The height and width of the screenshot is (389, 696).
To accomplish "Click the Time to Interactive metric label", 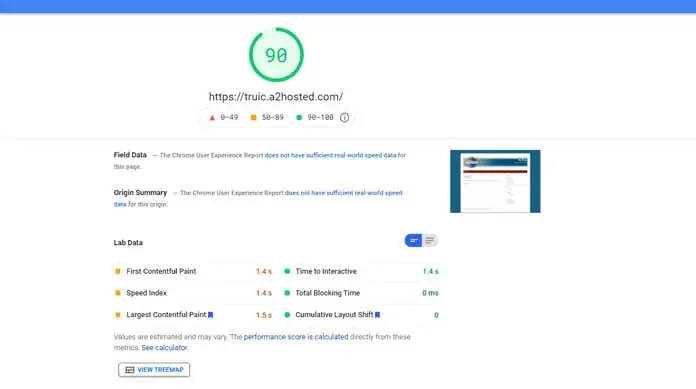I will (326, 271).
